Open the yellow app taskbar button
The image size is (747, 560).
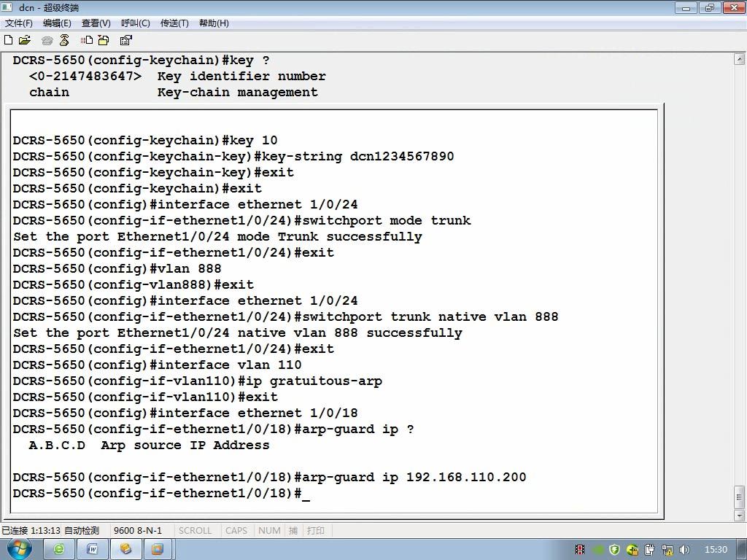point(125,550)
